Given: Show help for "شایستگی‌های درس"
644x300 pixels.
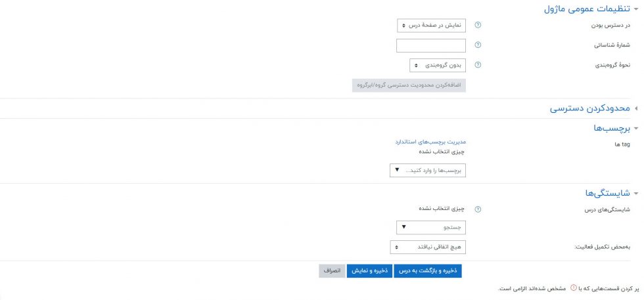Looking at the screenshot, I should coord(478,209).
